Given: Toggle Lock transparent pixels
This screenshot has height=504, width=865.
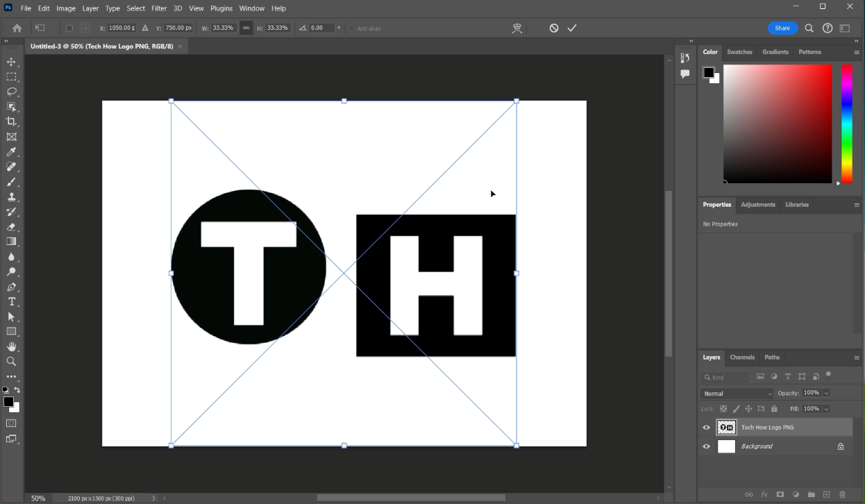Looking at the screenshot, I should click(723, 409).
